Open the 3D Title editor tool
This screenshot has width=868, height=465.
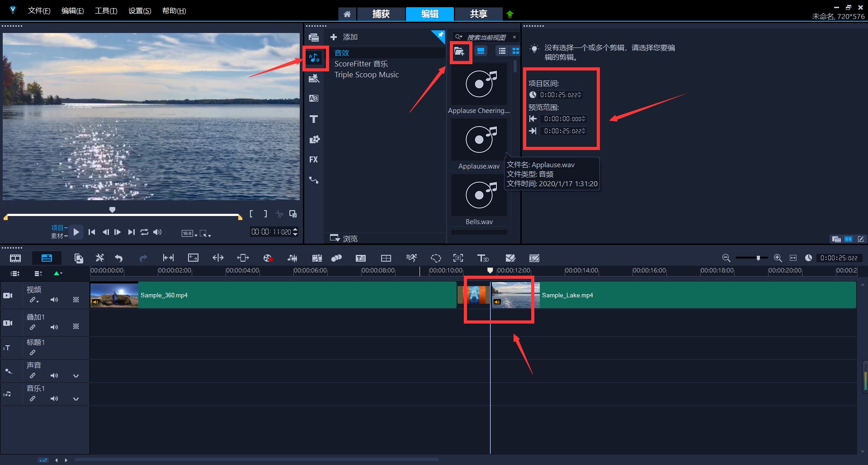click(x=483, y=258)
